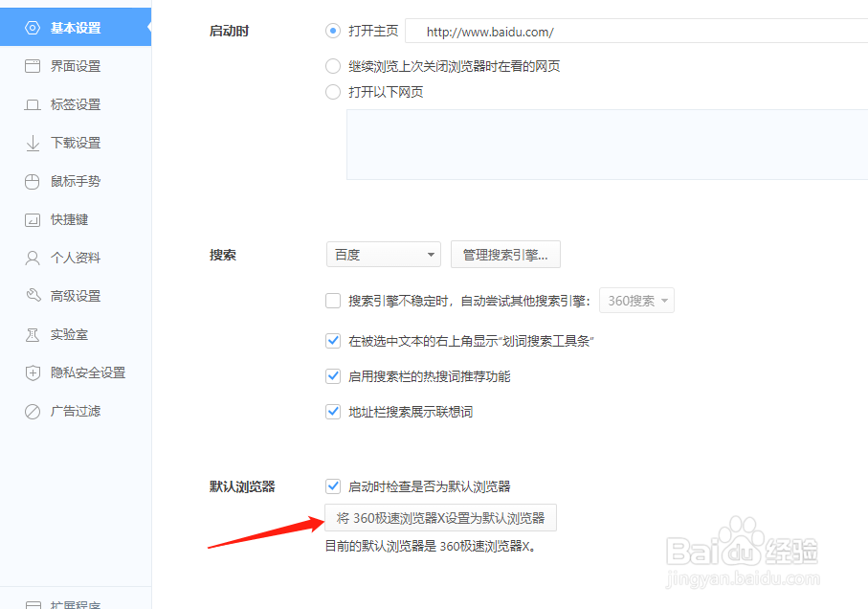
Task: Click the 隐私安全设置 shield icon
Action: 33,372
